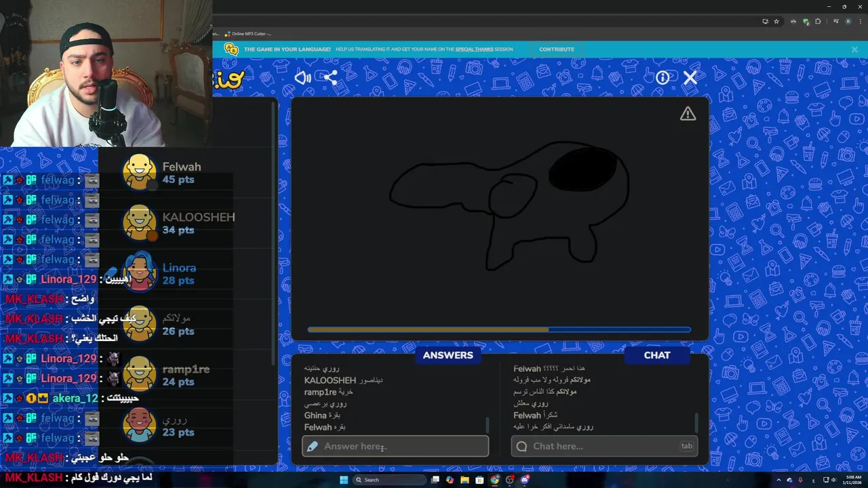Select the avatar of the 26 pts player

pyautogui.click(x=139, y=324)
